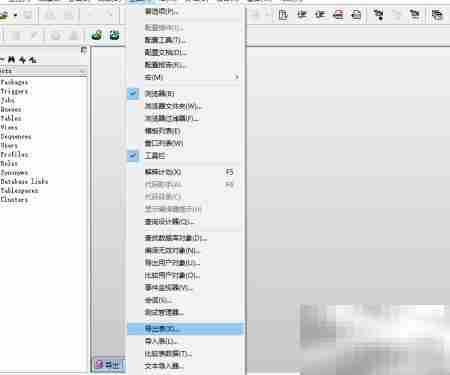Click second green database icon in second toolbar
The image size is (450, 375).
(114, 35)
